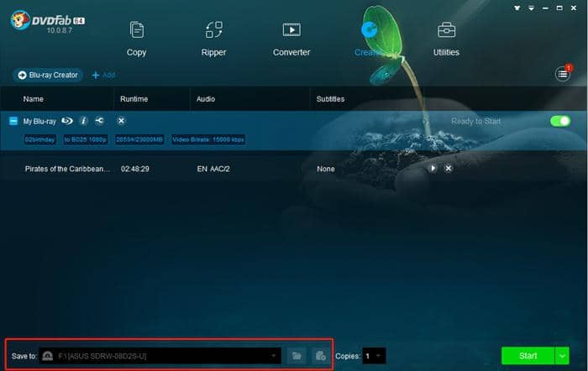Open advanced settings wrench for My Blu-ray
This screenshot has height=371, width=588.
click(100, 122)
